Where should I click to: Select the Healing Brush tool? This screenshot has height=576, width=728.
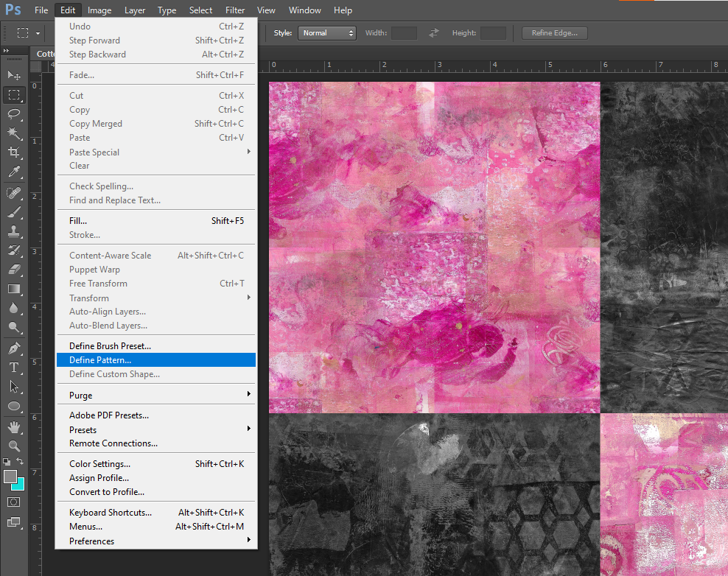click(x=14, y=193)
